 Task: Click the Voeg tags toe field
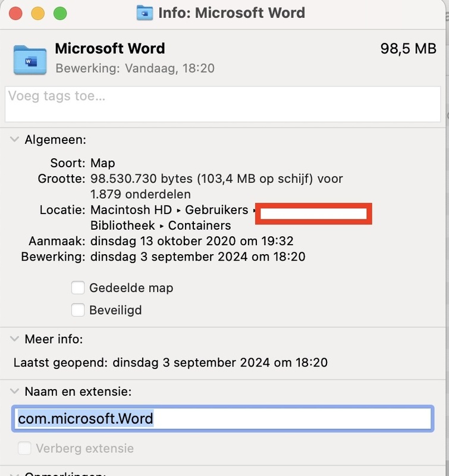(x=222, y=104)
